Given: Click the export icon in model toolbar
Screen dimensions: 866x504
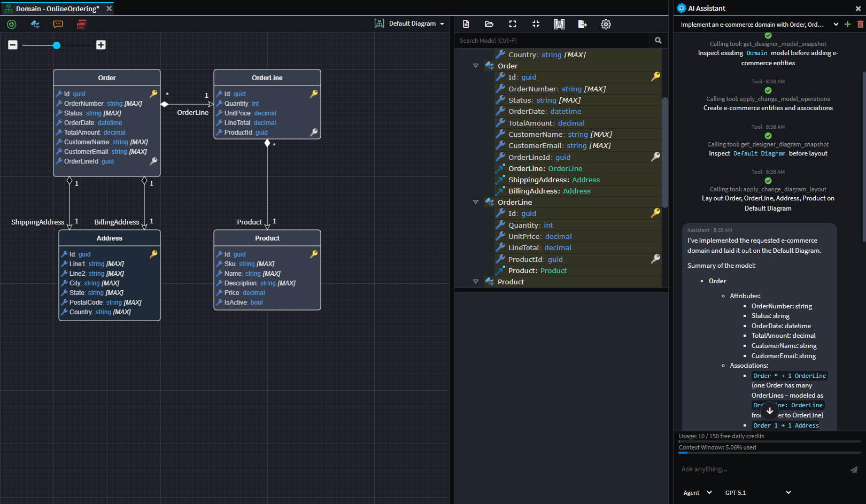Looking at the screenshot, I should tap(583, 24).
